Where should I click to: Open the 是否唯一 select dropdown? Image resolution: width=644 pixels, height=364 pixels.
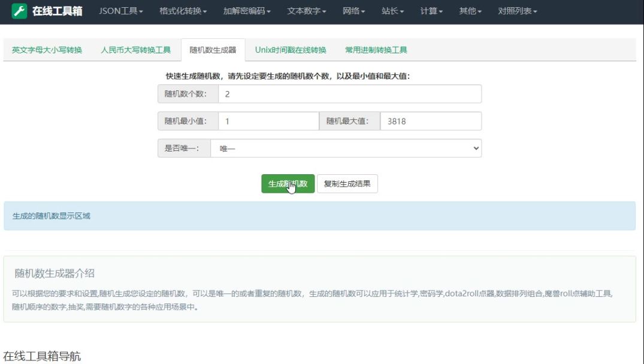(346, 148)
